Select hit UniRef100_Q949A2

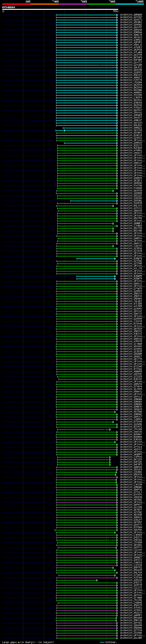[131, 25]
